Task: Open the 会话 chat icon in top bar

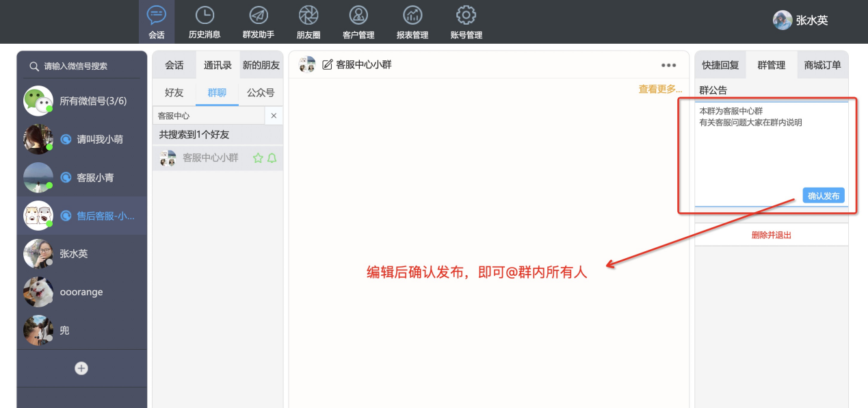Action: pyautogui.click(x=157, y=15)
